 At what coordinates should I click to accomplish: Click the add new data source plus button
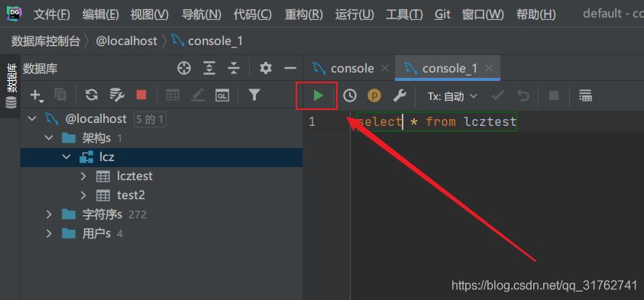pyautogui.click(x=36, y=95)
